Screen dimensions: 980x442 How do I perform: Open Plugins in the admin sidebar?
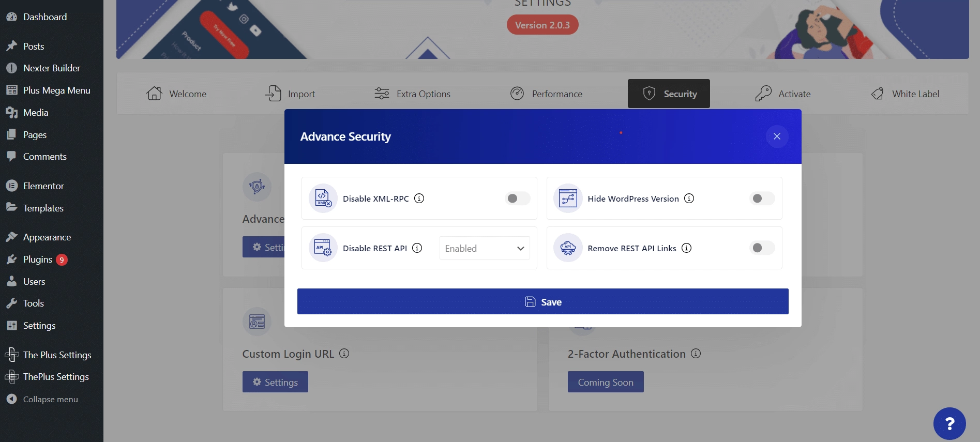click(38, 260)
